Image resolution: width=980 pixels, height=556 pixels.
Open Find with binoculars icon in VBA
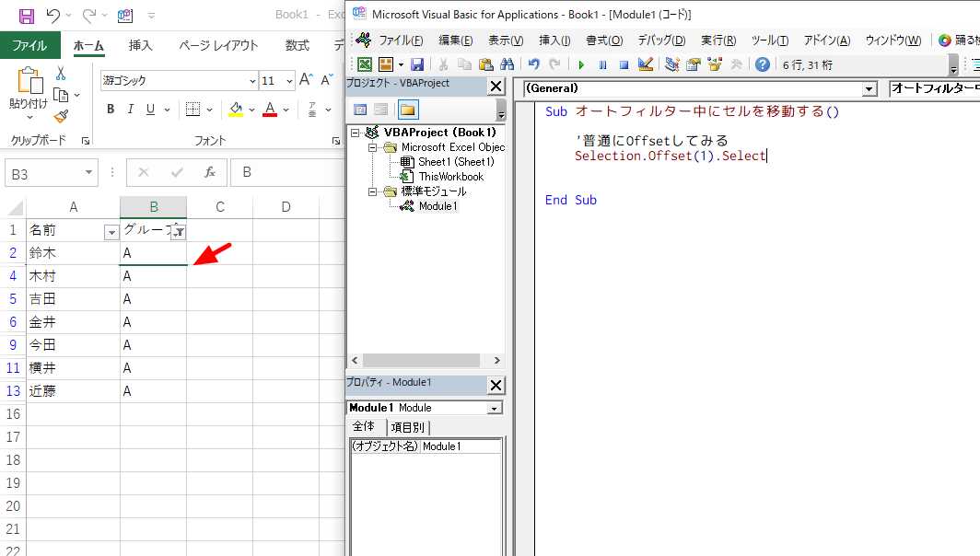tap(507, 64)
